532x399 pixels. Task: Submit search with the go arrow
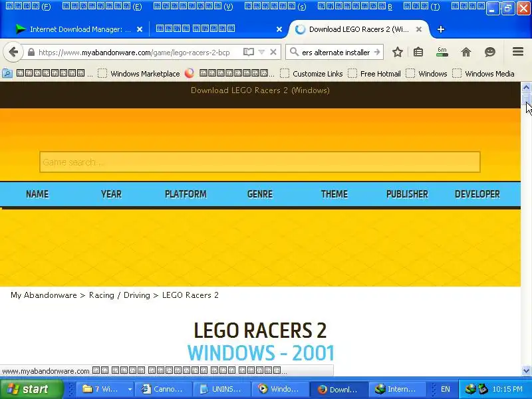(377, 53)
